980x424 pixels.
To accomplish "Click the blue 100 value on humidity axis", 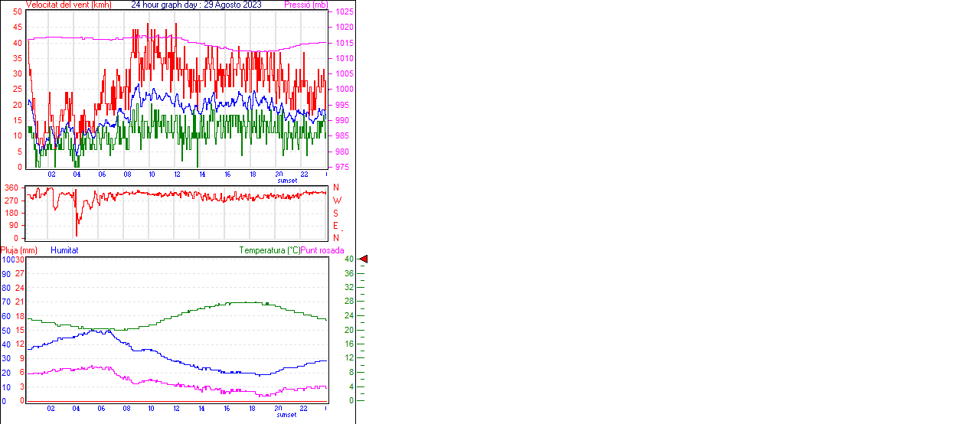I will (7, 260).
